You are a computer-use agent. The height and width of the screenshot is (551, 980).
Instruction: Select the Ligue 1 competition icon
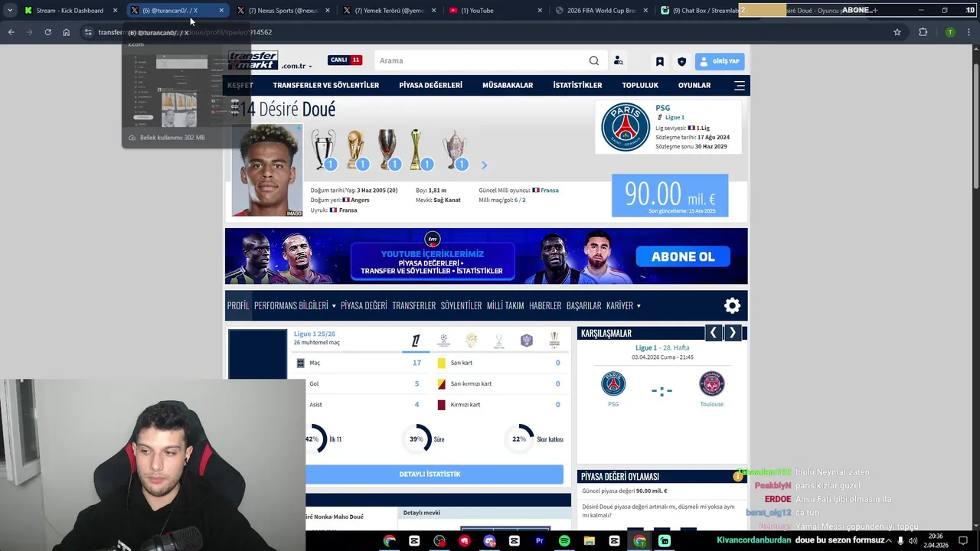(416, 341)
